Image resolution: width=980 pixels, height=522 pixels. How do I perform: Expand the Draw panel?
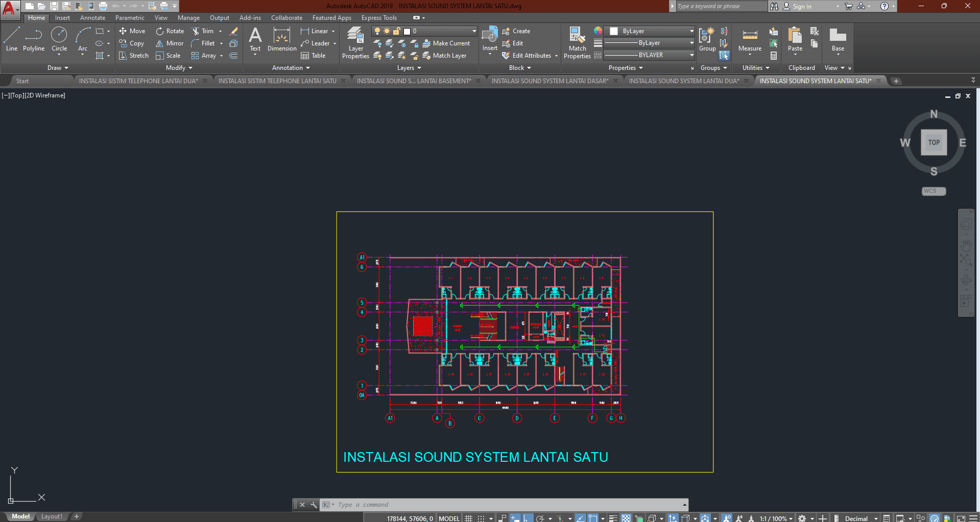[58, 68]
